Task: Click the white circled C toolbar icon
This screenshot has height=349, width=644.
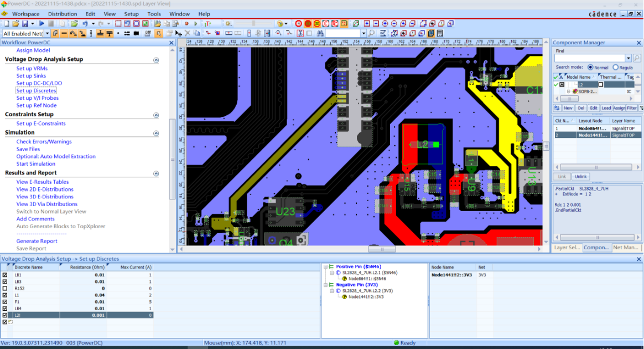Action: (326, 23)
